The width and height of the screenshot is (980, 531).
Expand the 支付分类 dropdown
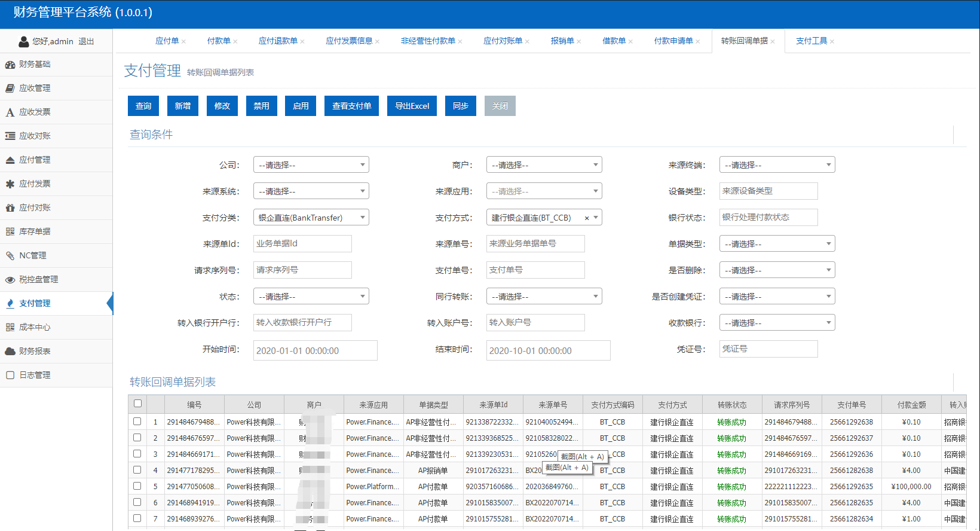pyautogui.click(x=311, y=218)
